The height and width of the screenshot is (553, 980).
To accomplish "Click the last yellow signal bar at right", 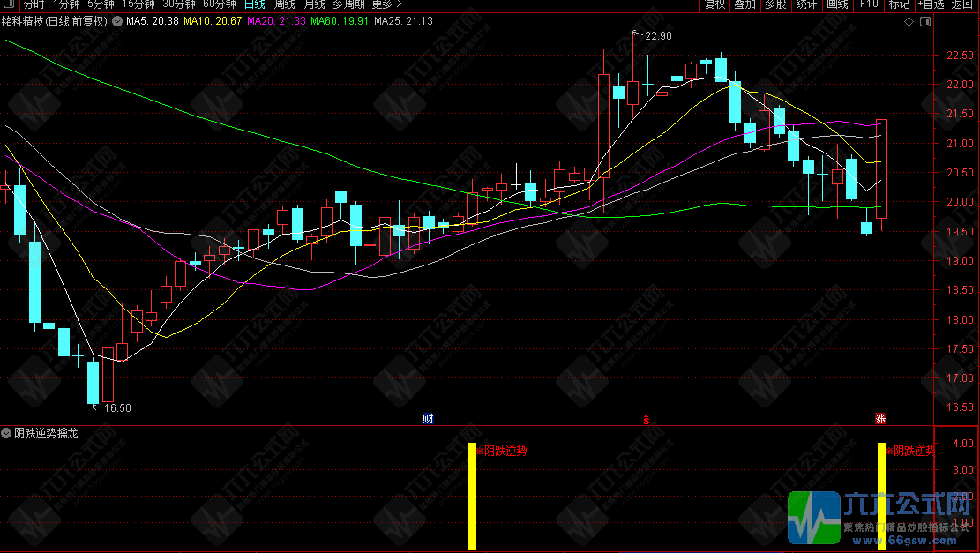I will pyautogui.click(x=881, y=497).
